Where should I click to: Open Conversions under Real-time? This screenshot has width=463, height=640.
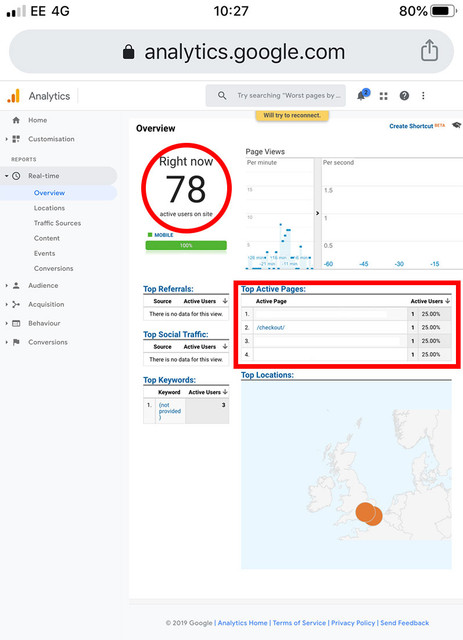(53, 268)
